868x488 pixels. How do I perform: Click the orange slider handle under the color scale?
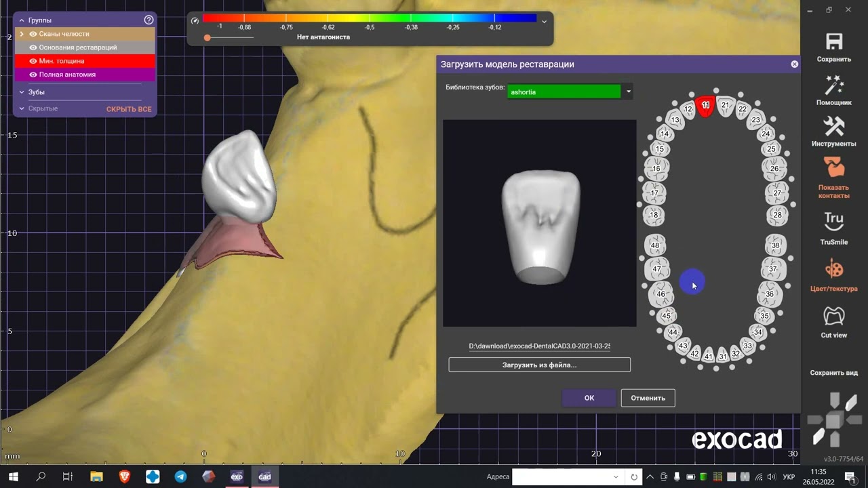coord(208,38)
